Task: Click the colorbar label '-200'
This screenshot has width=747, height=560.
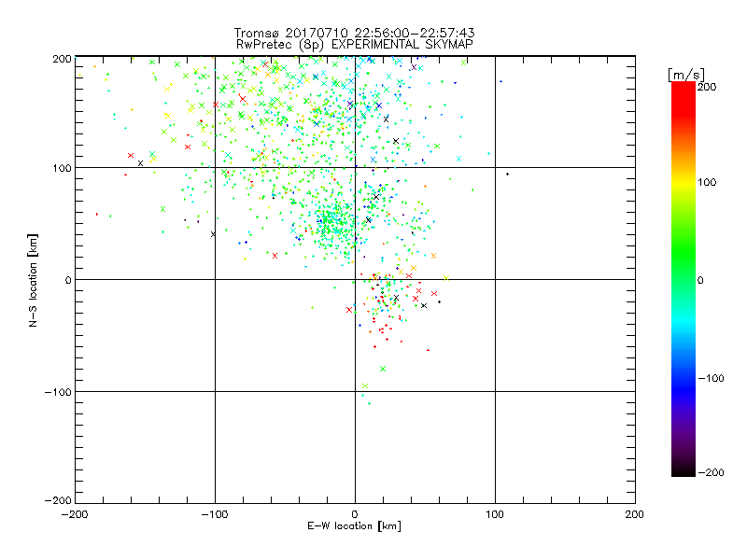Action: 711,472
